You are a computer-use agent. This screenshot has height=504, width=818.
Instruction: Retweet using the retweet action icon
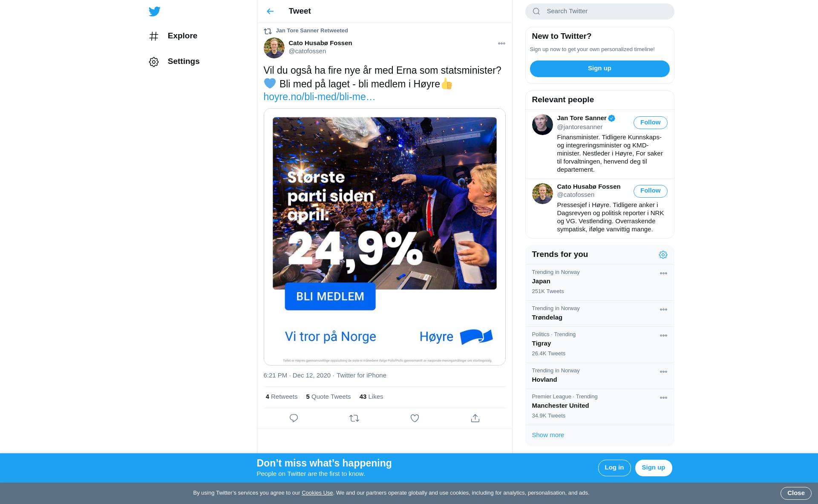point(354,418)
